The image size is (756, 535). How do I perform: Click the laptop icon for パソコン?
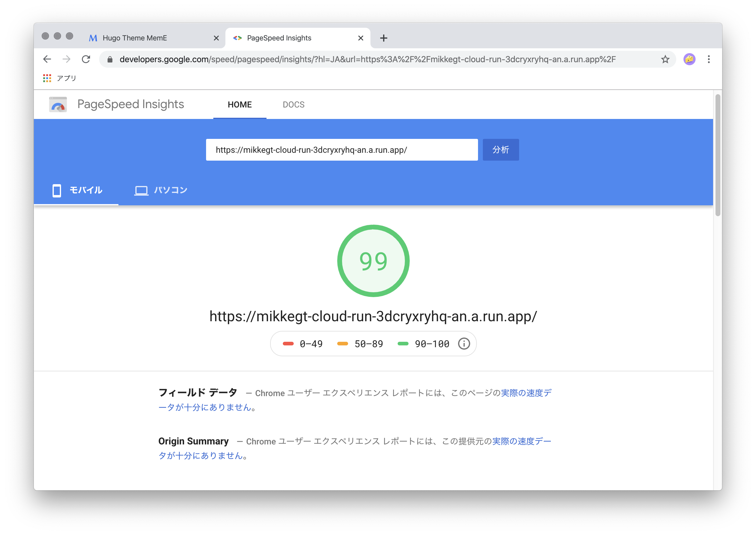[x=141, y=191]
